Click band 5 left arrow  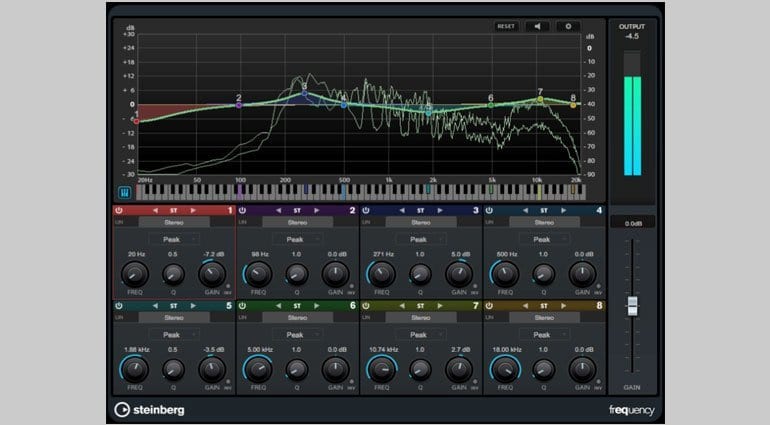pos(155,306)
